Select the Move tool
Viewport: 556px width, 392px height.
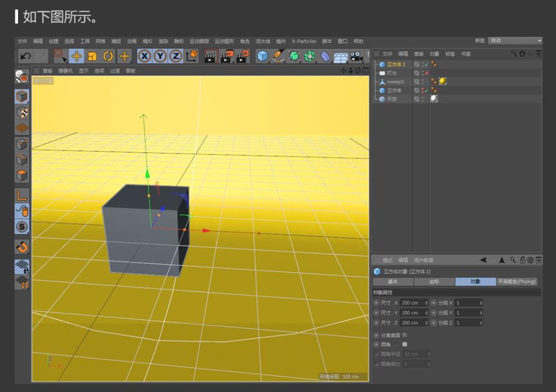click(x=77, y=56)
